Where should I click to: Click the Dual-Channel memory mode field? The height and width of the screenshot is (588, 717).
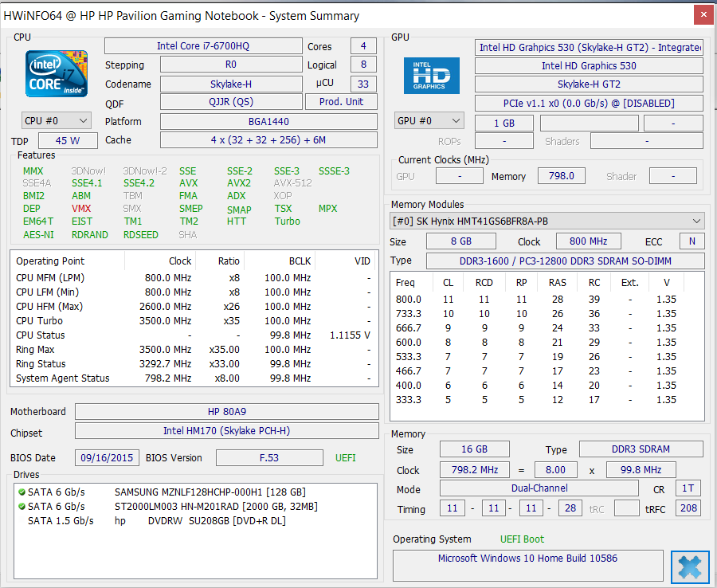[x=539, y=488]
